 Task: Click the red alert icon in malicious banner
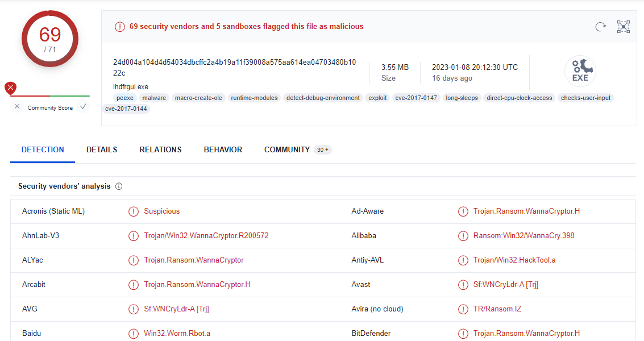click(119, 27)
